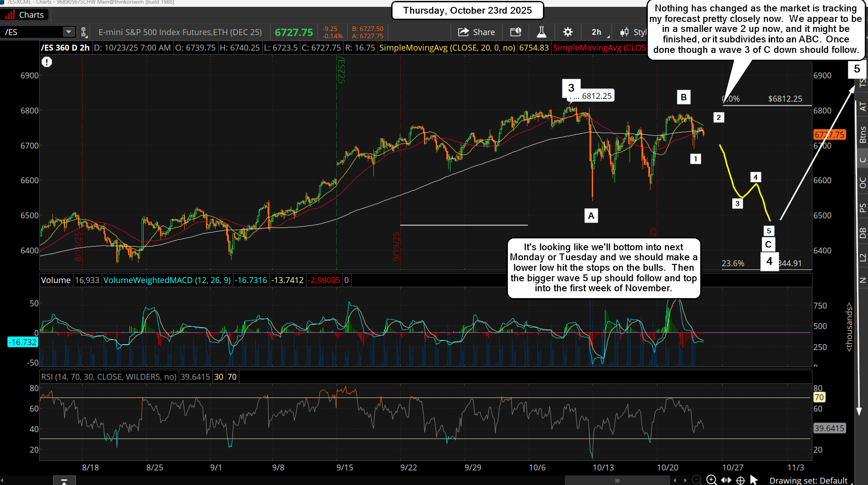Expand the /ES symbol dropdown arrow
Screen dimensions: 868x485
(68, 32)
